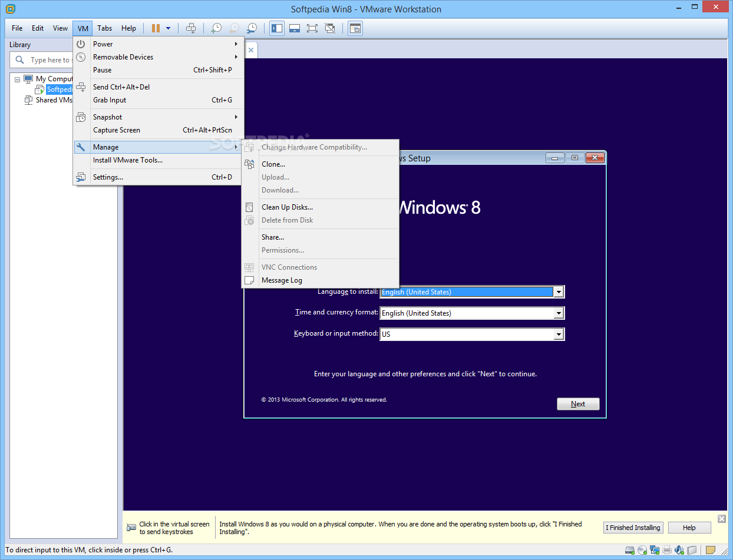This screenshot has height=560, width=733.
Task: Click the sound card status bar icon
Action: tap(679, 550)
